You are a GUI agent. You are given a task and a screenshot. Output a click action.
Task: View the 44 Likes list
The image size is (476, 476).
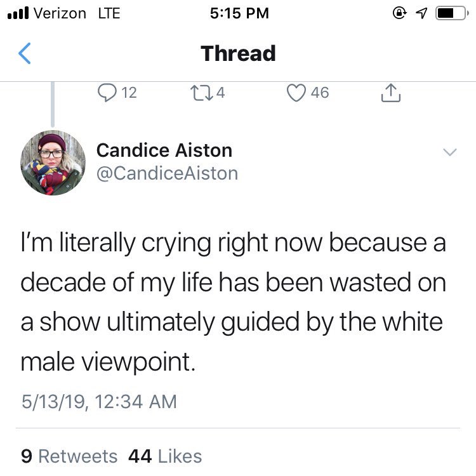165,456
